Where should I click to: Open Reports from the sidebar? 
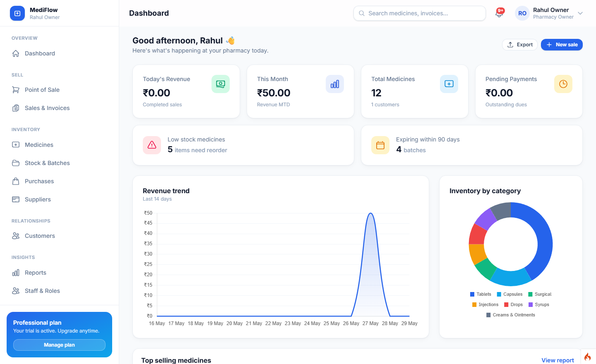coord(60,273)
